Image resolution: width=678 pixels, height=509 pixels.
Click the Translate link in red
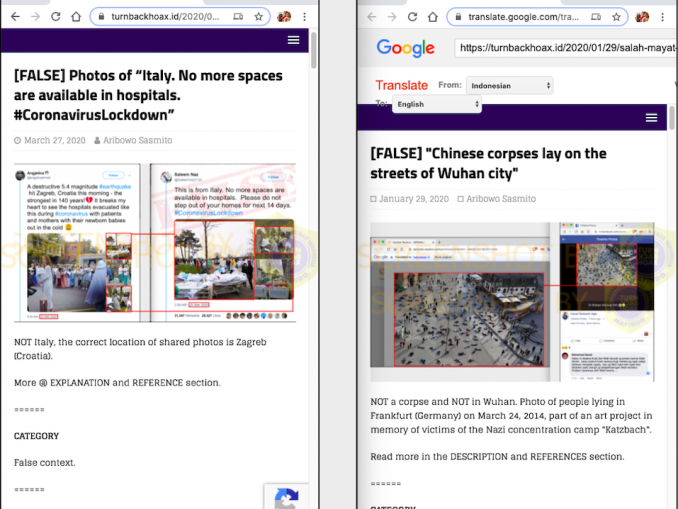tap(401, 85)
